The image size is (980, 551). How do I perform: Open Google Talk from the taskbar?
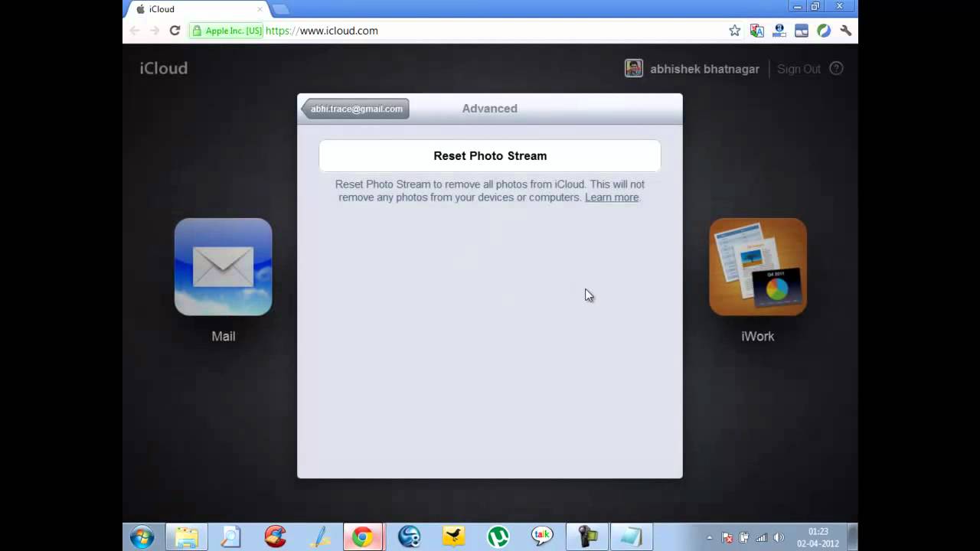tap(543, 537)
